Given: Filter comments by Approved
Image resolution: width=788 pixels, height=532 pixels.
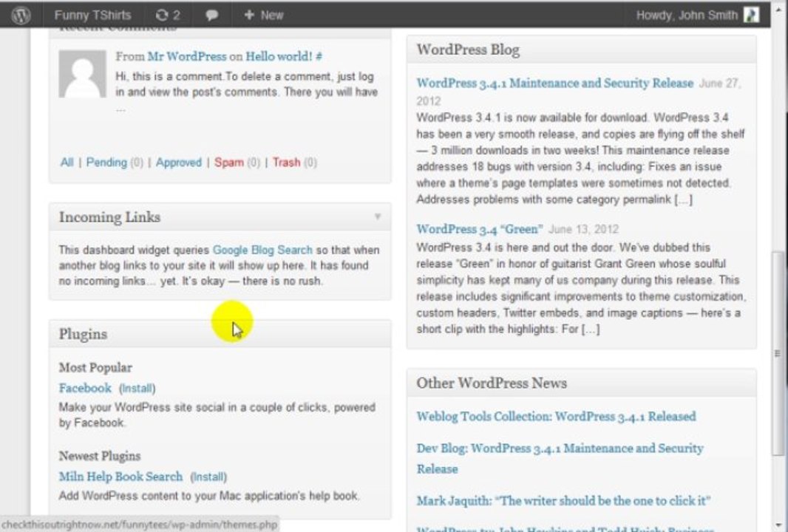Looking at the screenshot, I should pos(178,163).
